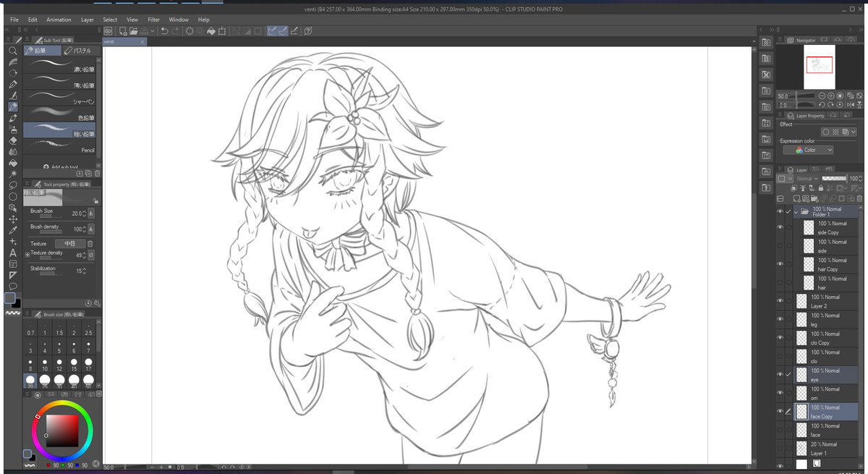Image resolution: width=868 pixels, height=474 pixels.
Task: Hide the 'side Copy' layer
Action: [780, 227]
